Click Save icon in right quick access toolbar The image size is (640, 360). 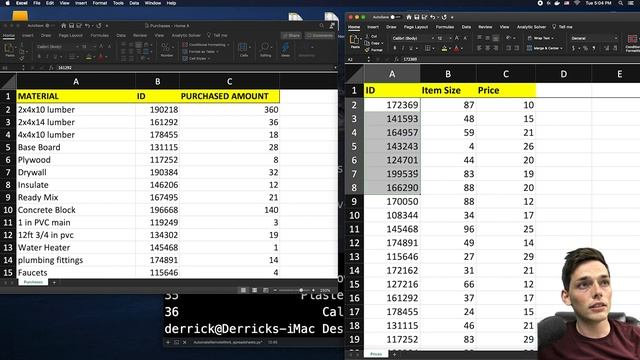pyautogui.click(x=417, y=17)
